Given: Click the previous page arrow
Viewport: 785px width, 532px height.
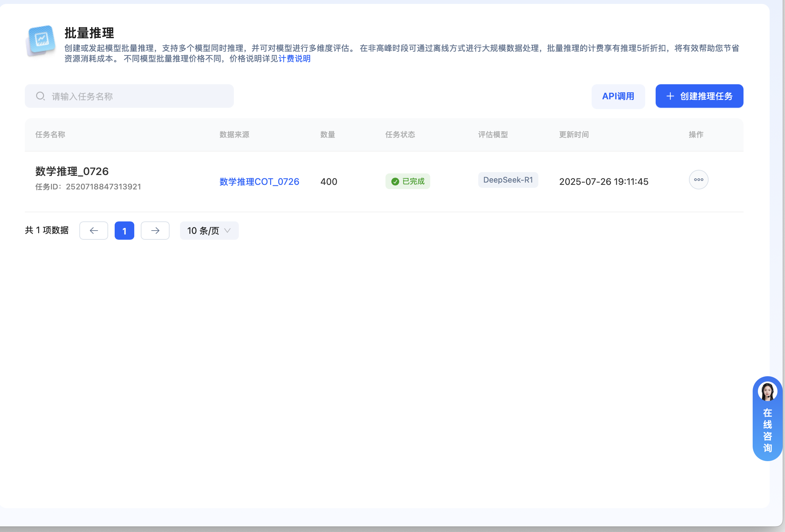Looking at the screenshot, I should tap(93, 230).
